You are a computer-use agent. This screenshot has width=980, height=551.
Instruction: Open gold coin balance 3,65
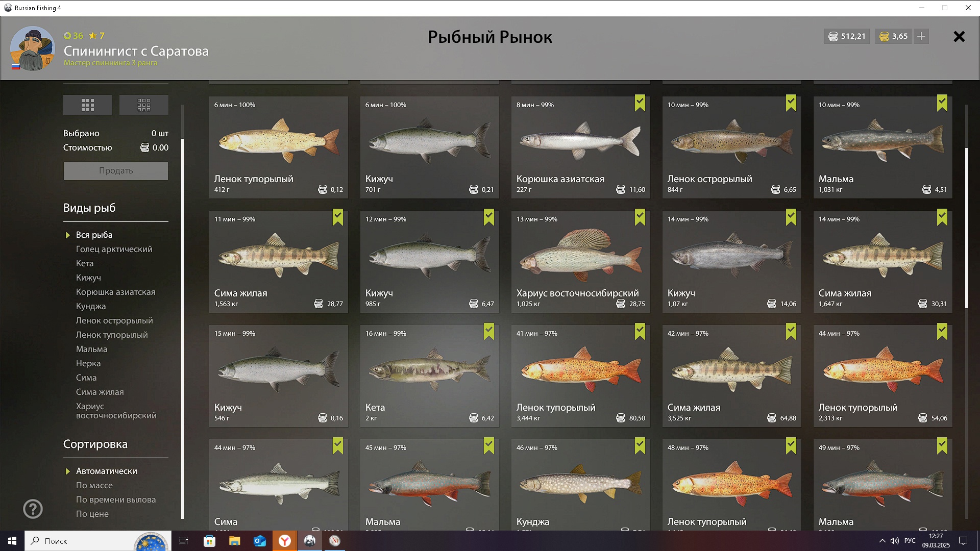894,36
